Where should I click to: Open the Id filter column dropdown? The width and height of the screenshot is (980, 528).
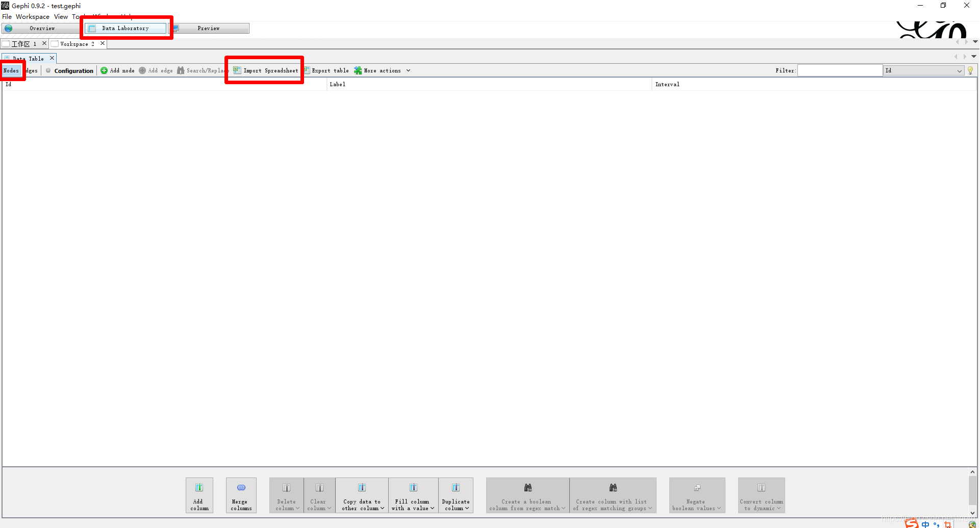click(923, 70)
